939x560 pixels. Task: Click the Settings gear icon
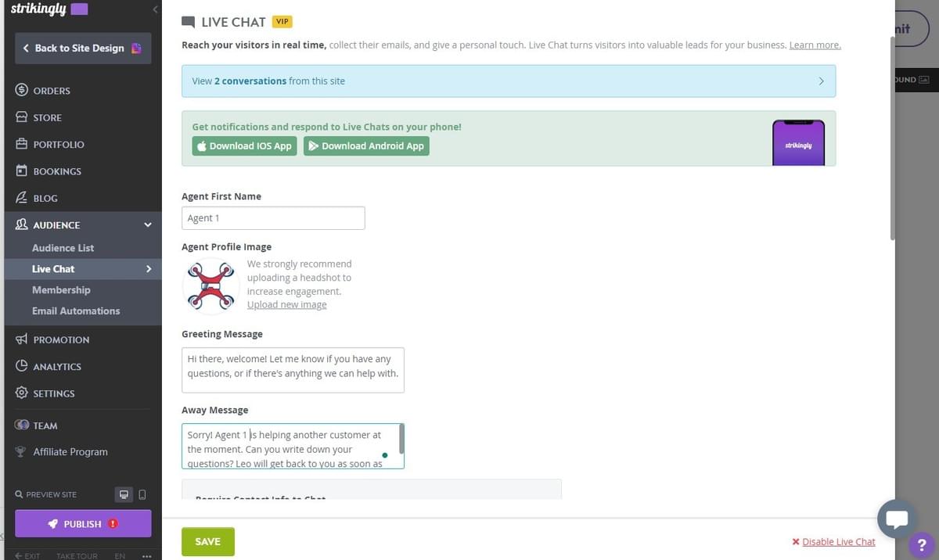pyautogui.click(x=22, y=393)
